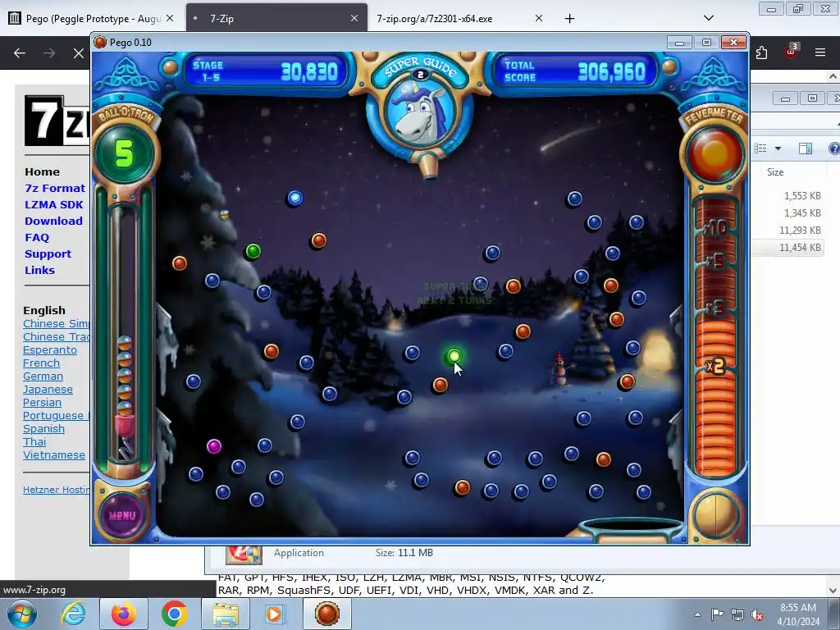
Task: Click the uBlock extension icon with badge 3
Action: coord(791,52)
